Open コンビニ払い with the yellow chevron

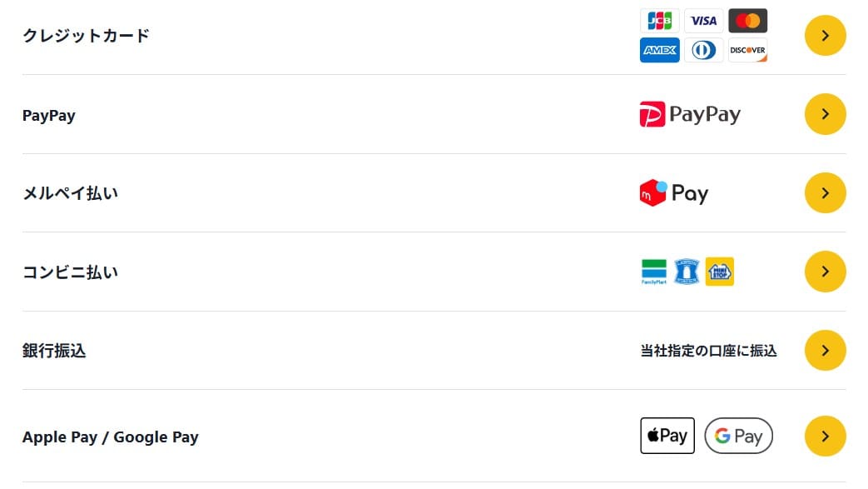click(825, 272)
